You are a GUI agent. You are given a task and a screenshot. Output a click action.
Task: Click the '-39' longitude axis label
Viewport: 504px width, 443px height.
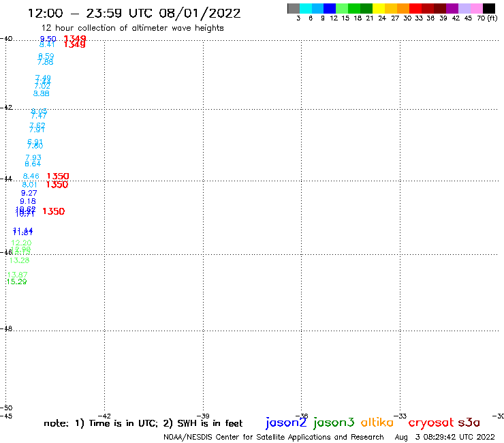tap(203, 416)
